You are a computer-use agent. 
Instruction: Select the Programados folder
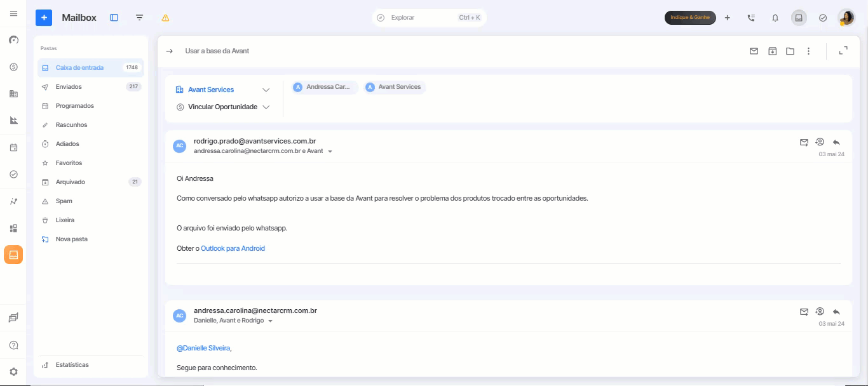[x=91, y=105]
